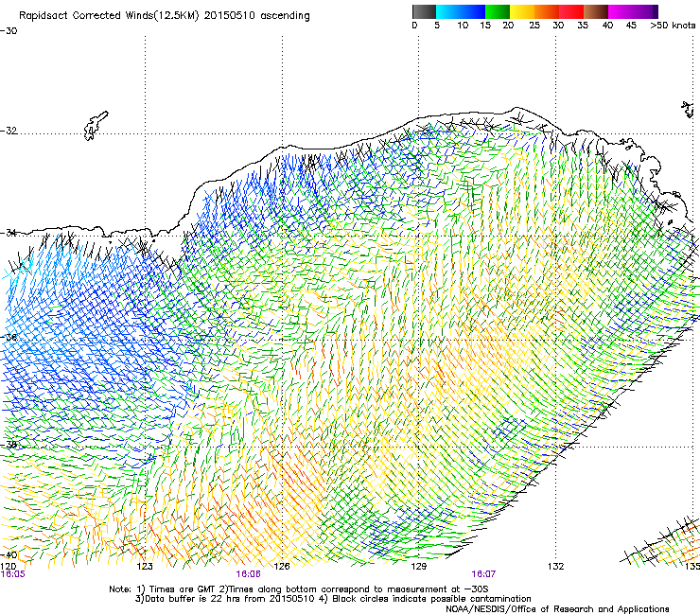Click the red 30-35 knots color band

point(571,11)
